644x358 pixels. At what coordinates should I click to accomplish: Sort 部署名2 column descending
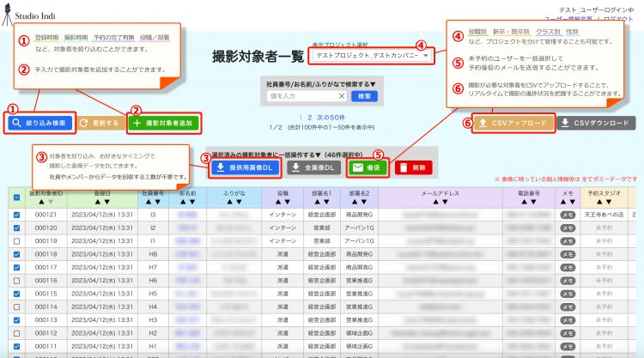tap(364, 202)
